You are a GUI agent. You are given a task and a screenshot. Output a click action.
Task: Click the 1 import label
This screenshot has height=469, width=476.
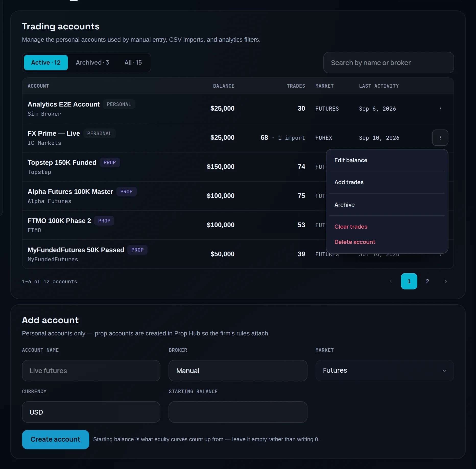[291, 138]
